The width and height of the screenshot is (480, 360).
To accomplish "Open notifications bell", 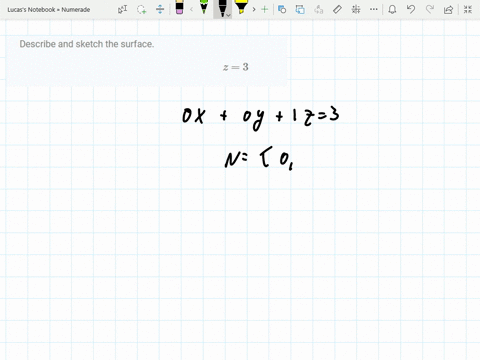I will (392, 9).
